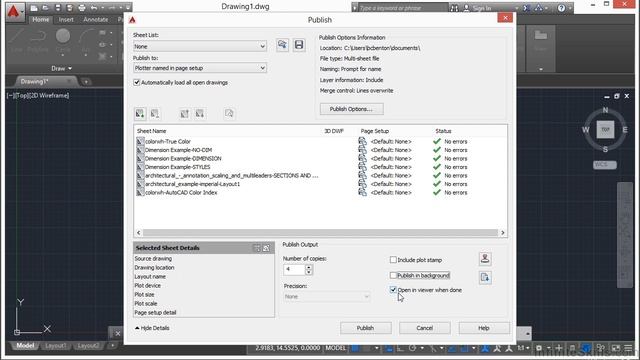Click the Preview icon above sheet list

[229, 113]
